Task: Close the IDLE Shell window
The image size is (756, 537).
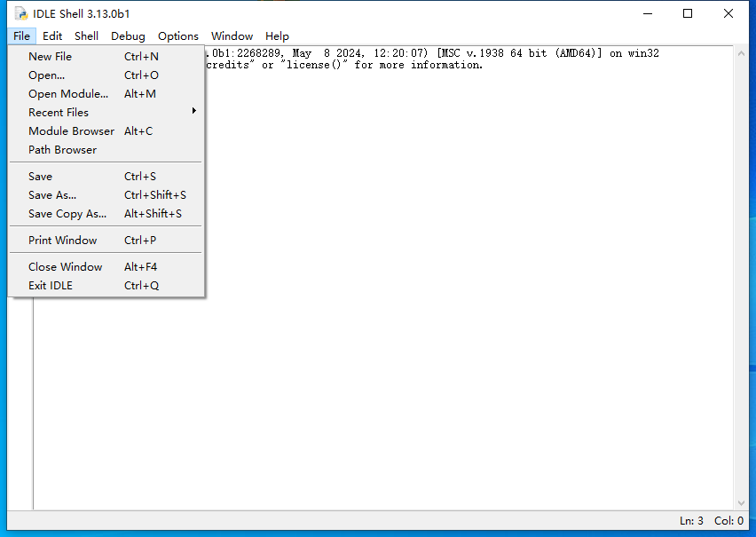Action: [x=728, y=14]
